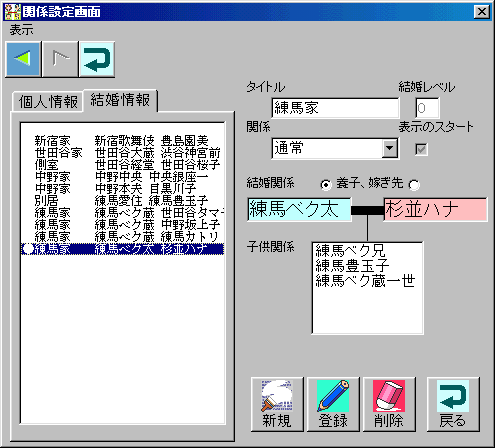This screenshot has width=495, height=448.
Task: Click the return-arrow icon in top toolbar
Action: 97,59
